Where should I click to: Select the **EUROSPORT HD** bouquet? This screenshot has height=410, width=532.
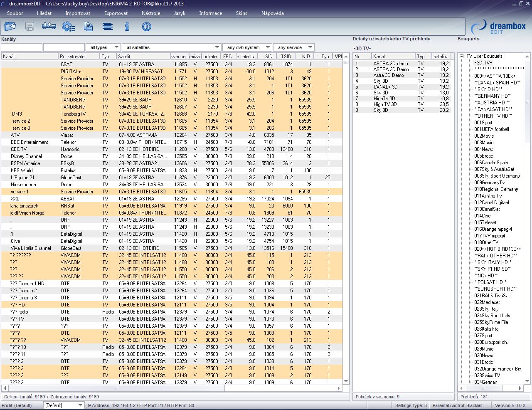click(496, 289)
